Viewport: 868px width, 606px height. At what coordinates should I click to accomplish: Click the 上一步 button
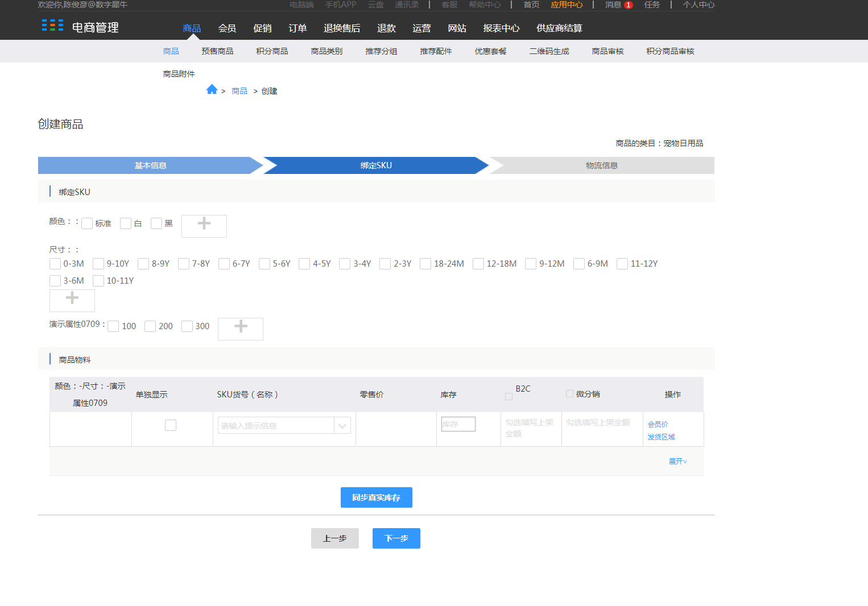click(334, 538)
